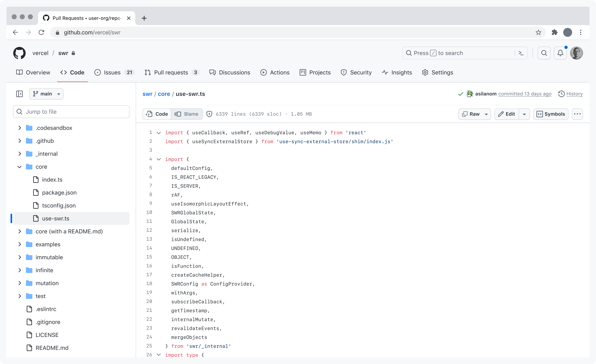Open Discussions tab

pos(230,72)
